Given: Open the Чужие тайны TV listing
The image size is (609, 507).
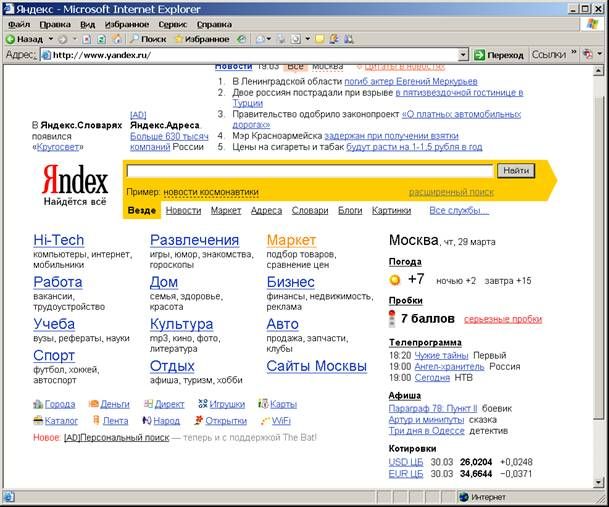Looking at the screenshot, I should coord(441,355).
